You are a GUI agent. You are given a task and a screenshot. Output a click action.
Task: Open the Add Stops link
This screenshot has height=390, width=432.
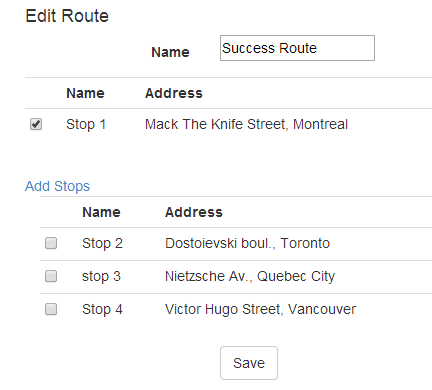57,186
